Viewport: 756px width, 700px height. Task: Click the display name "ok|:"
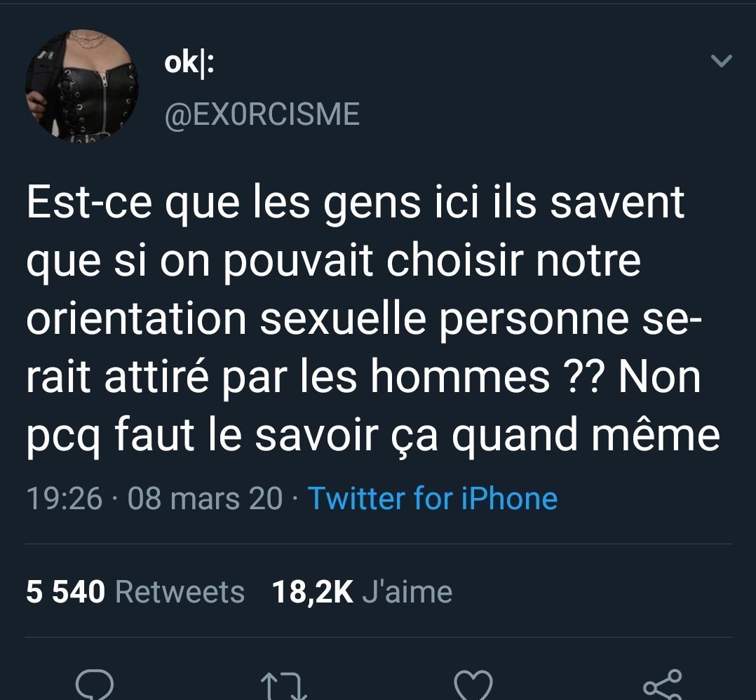pos(189,64)
